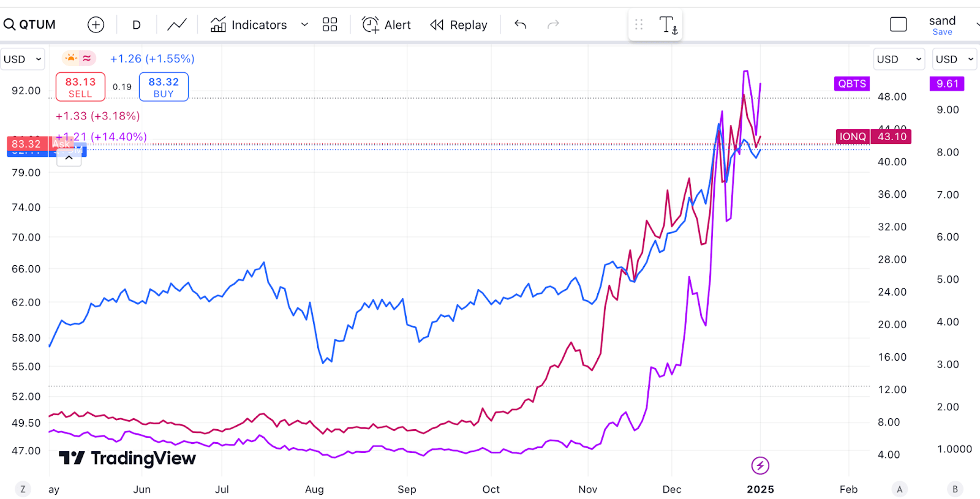
Task: Create an Alert
Action: [386, 24]
